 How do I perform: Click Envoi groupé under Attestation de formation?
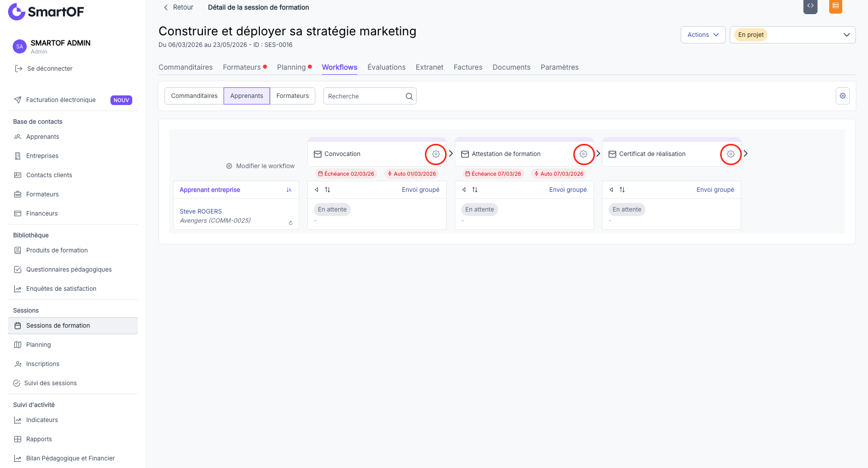568,190
